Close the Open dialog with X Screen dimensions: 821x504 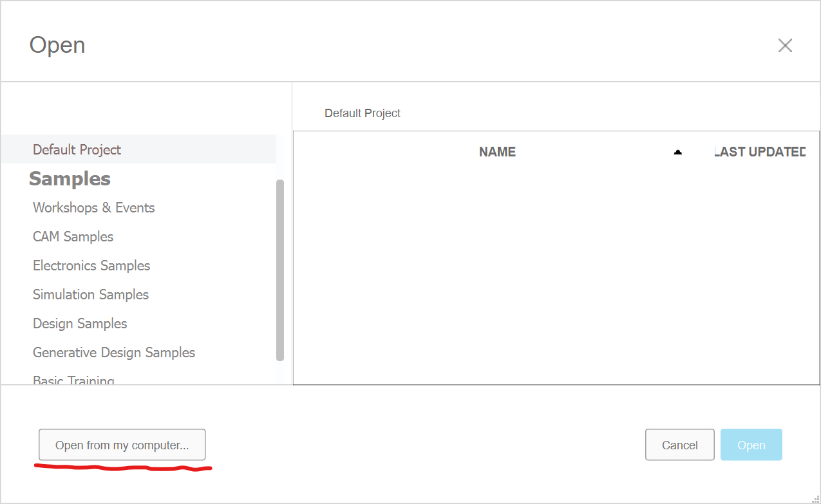pos(785,46)
